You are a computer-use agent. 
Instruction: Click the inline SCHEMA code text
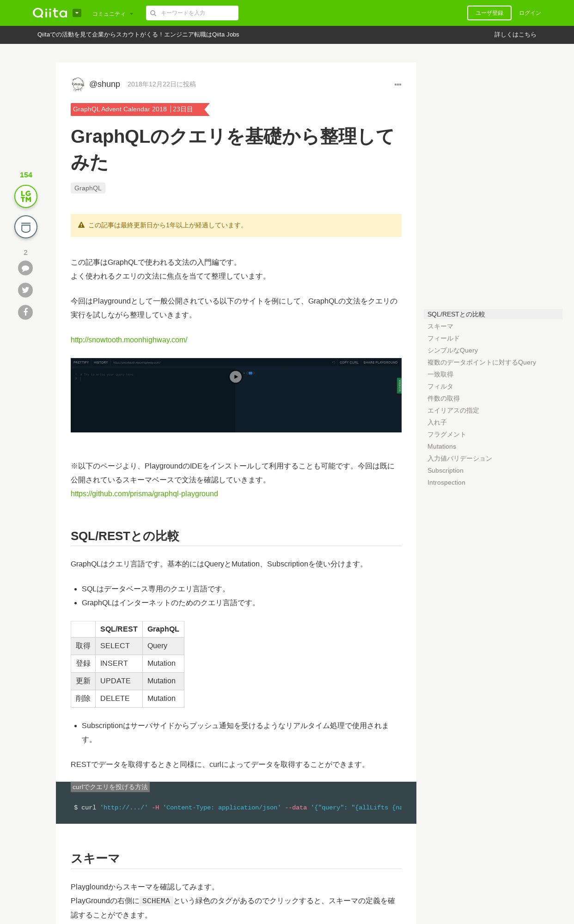156,901
